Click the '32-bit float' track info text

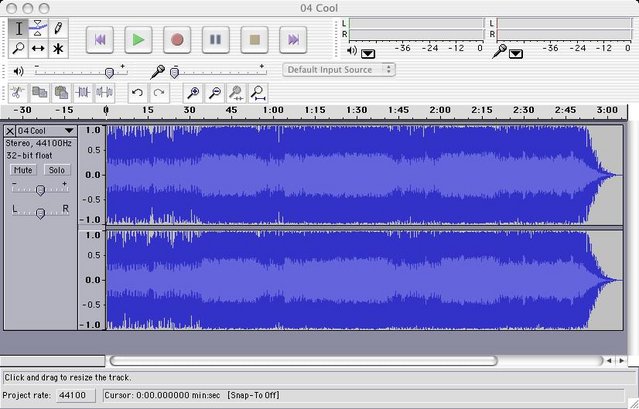tap(29, 156)
